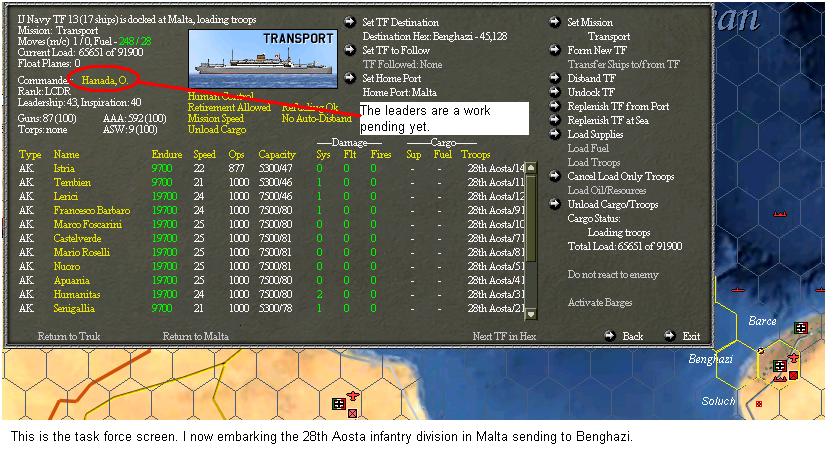Screen dimensions: 835x453
Task: Toggle Retirement Allowed setting
Action: (229, 108)
